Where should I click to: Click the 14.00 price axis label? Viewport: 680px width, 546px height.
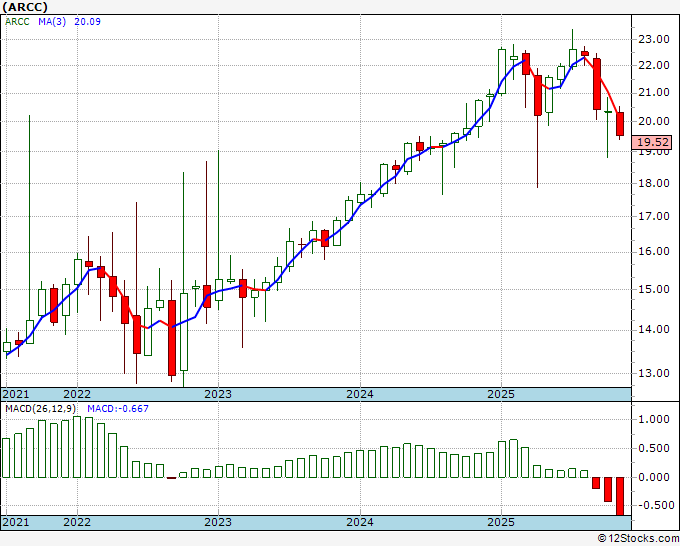point(654,330)
